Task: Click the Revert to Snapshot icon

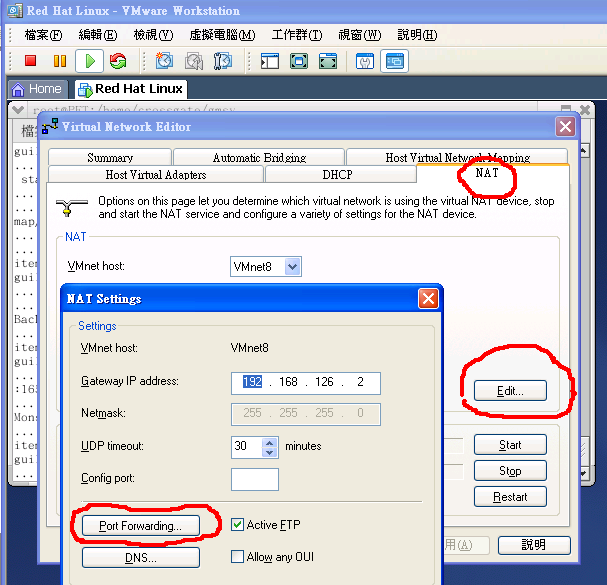Action: [x=194, y=61]
